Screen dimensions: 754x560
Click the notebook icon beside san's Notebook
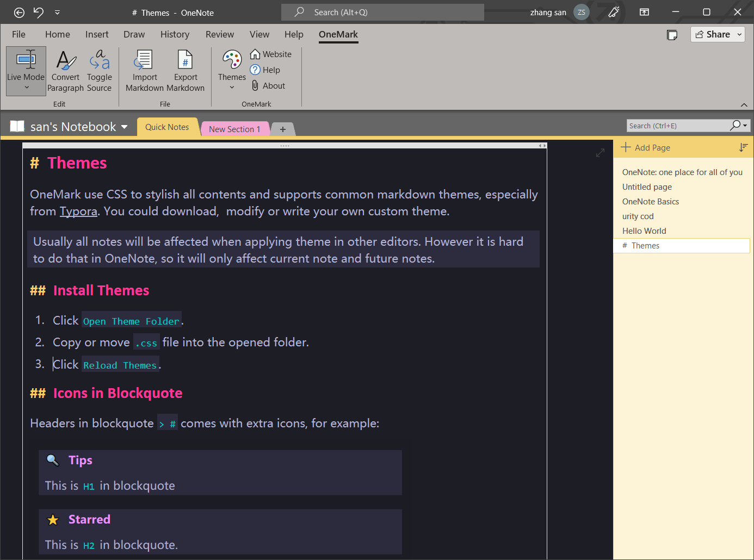[x=17, y=126]
